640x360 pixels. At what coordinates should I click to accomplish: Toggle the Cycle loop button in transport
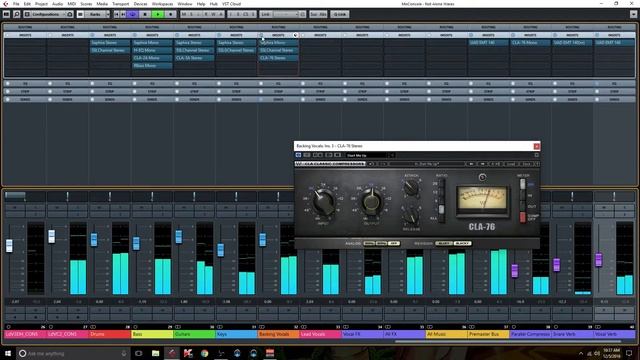pyautogui.click(x=133, y=14)
